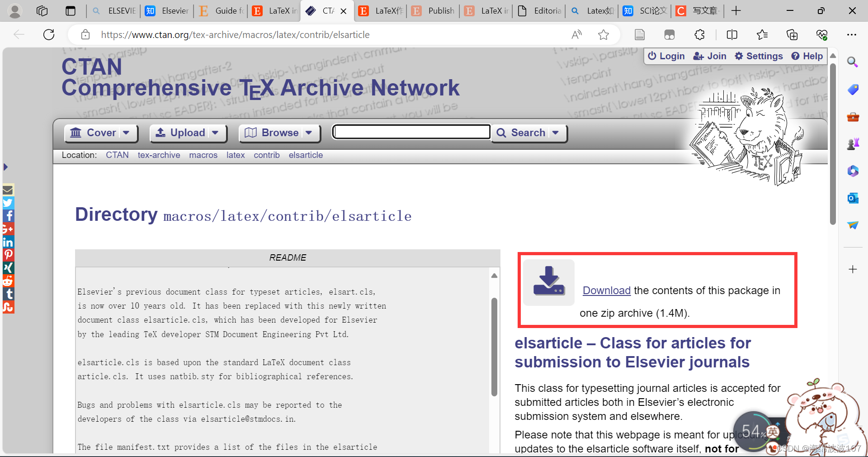Share page on Facebook
868x457 pixels.
(x=8, y=216)
